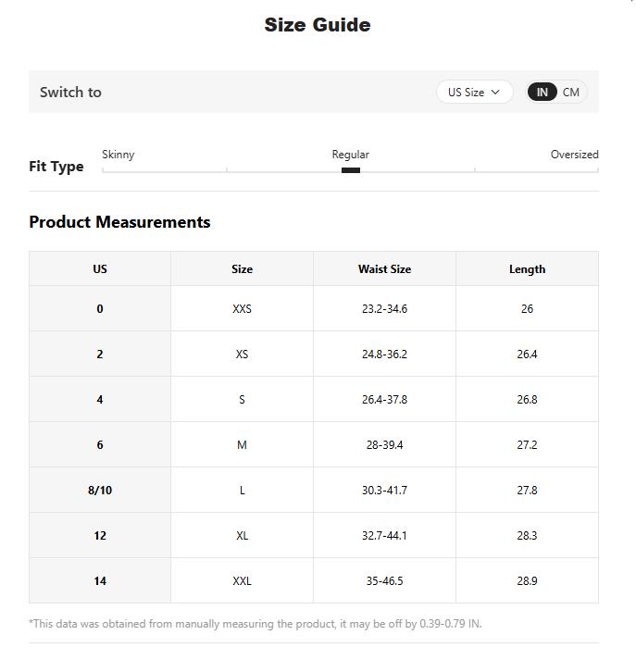
Task: Click the XL size cell
Action: 242,536
